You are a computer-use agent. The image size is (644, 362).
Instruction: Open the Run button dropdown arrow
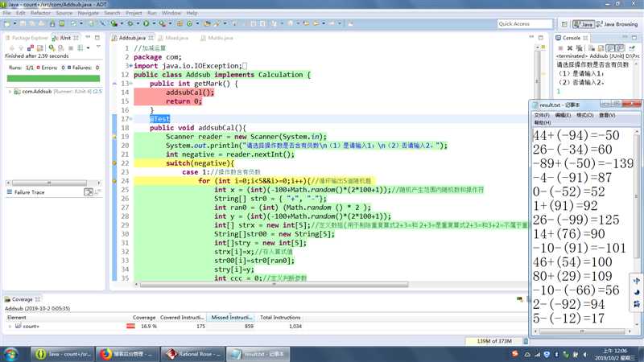pyautogui.click(x=154, y=23)
